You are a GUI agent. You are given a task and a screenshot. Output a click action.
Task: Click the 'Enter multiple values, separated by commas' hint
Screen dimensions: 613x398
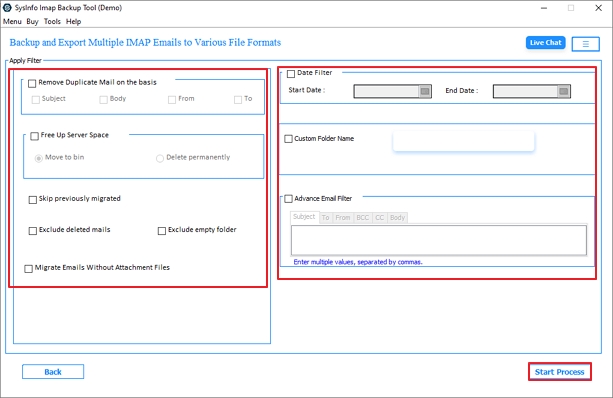(358, 262)
